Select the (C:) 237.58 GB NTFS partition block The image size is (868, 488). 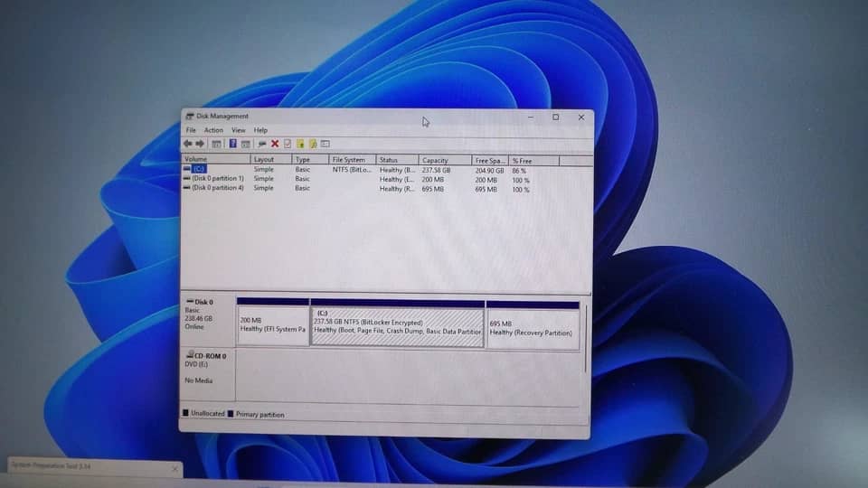(398, 324)
